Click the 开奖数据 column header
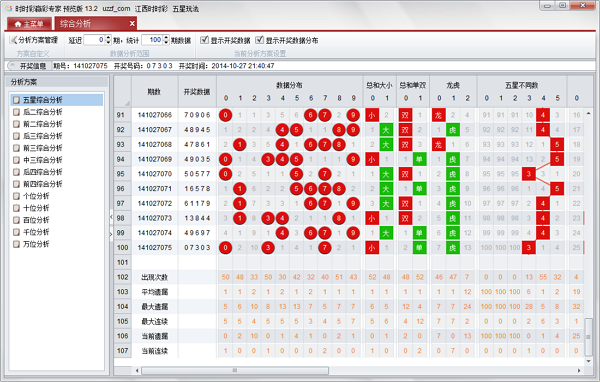600x382 pixels. coord(197,91)
